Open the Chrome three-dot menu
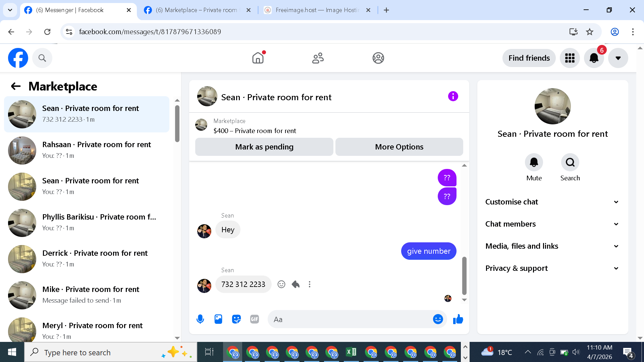The width and height of the screenshot is (644, 362). click(633, 32)
